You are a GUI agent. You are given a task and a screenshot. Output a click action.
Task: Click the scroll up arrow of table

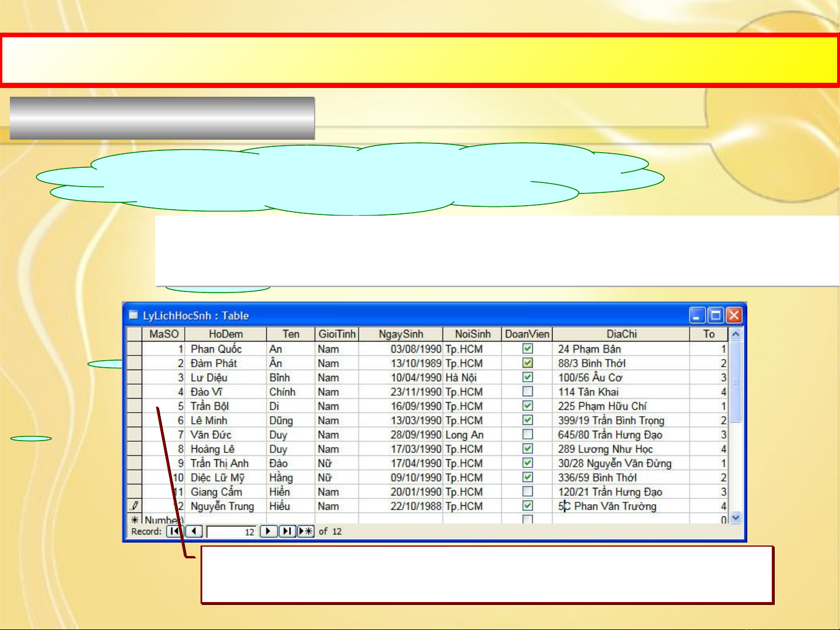coord(736,335)
